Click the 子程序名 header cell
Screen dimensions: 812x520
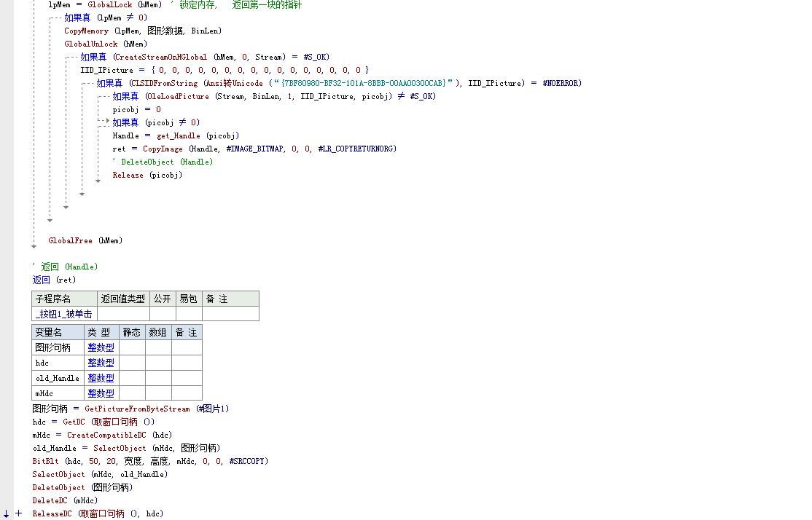tap(64, 299)
